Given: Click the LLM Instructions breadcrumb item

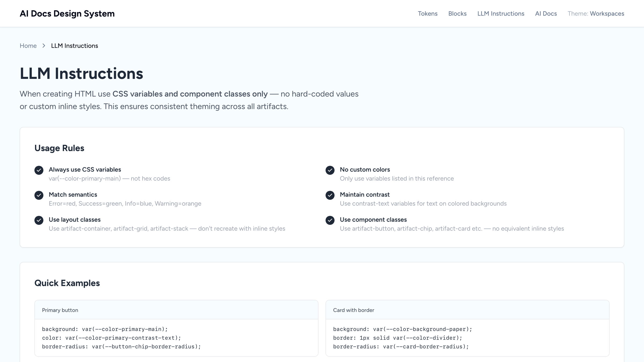Looking at the screenshot, I should pos(75,46).
